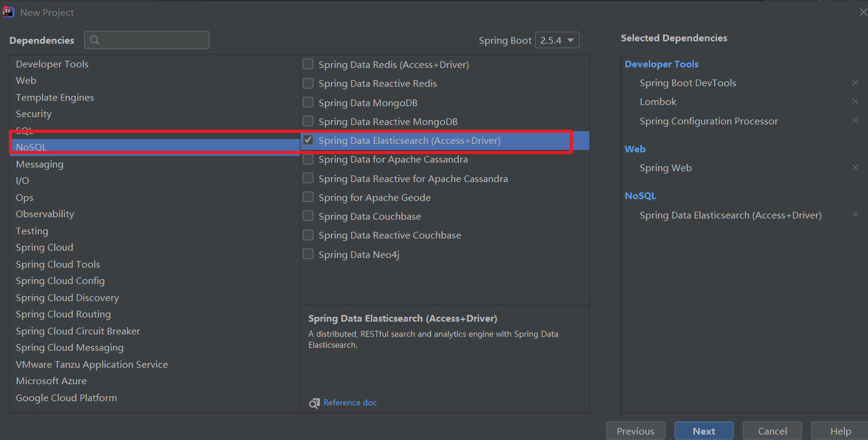Check the Spring Data Neo4j checkbox

click(308, 254)
